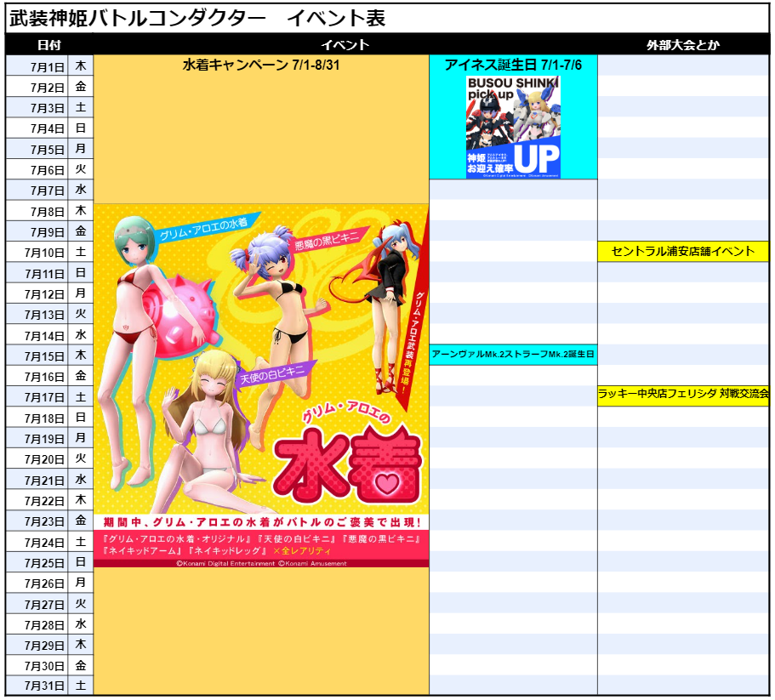Select the アーンヴァルMk.2ストラーフMk.2誕生日 cell
The height and width of the screenshot is (700, 775).
(513, 354)
